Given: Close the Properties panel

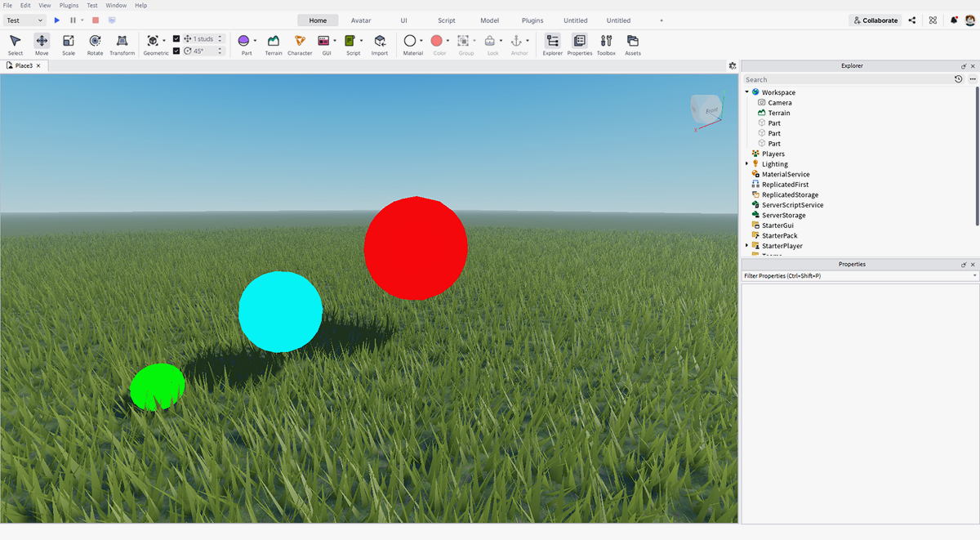Looking at the screenshot, I should 973,265.
